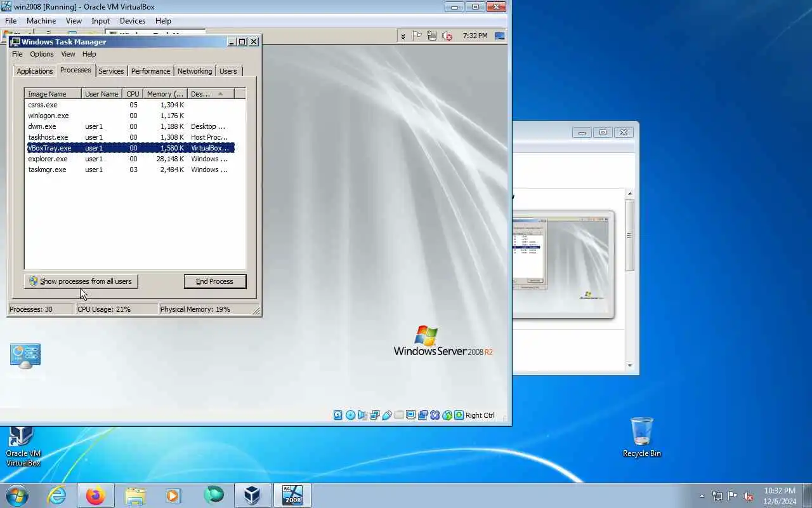812x508 pixels.
Task: Click the VM preview thumbnail in background window
Action: coord(562,264)
